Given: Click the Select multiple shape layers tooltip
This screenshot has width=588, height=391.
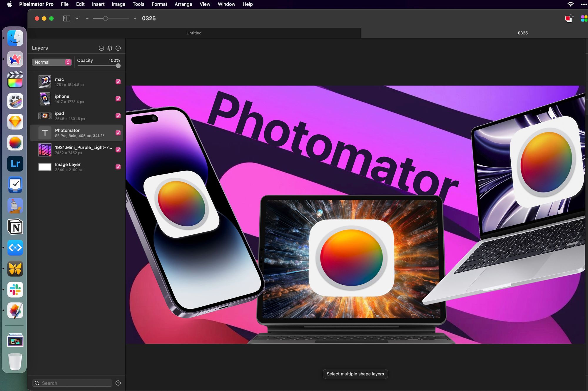Looking at the screenshot, I should pos(355,374).
